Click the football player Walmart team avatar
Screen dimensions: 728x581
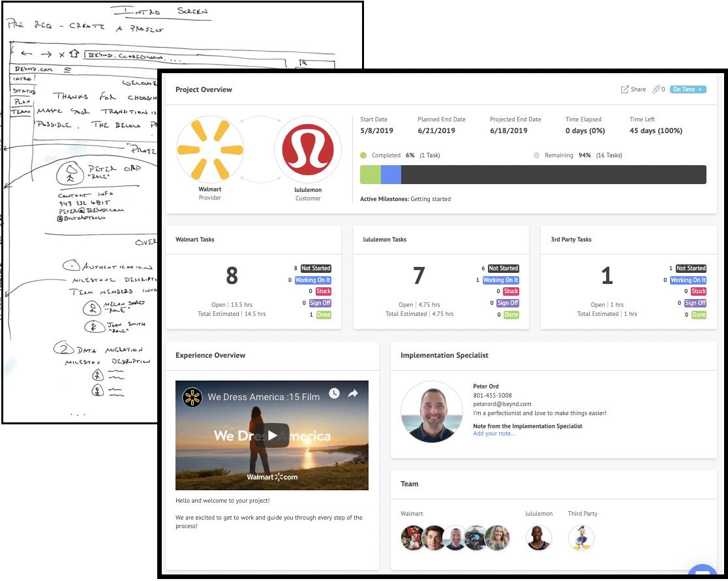pos(412,538)
